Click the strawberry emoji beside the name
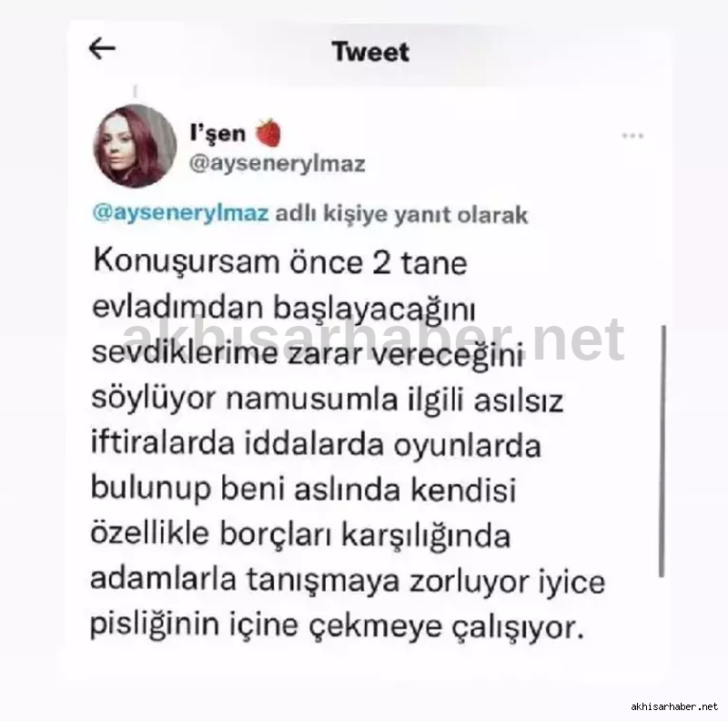Image resolution: width=728 pixels, height=721 pixels. pyautogui.click(x=268, y=133)
